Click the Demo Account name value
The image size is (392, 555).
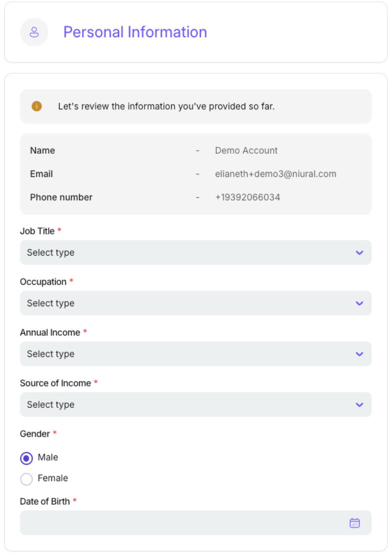click(246, 150)
